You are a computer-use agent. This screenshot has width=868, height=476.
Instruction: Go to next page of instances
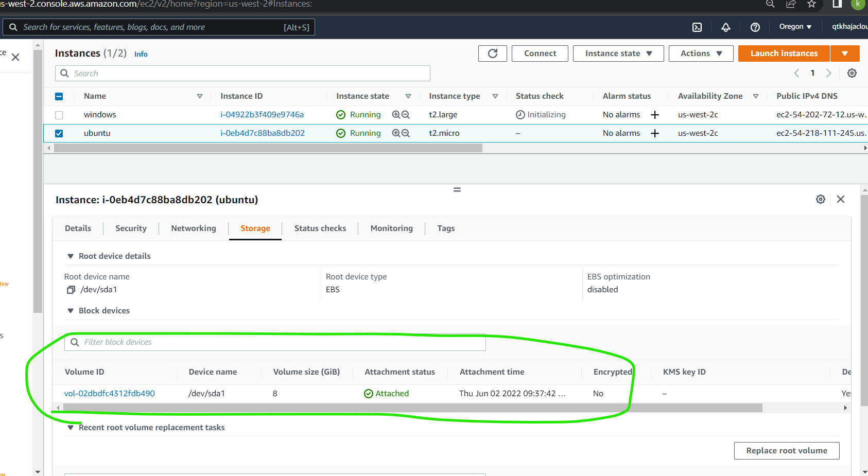tap(828, 73)
